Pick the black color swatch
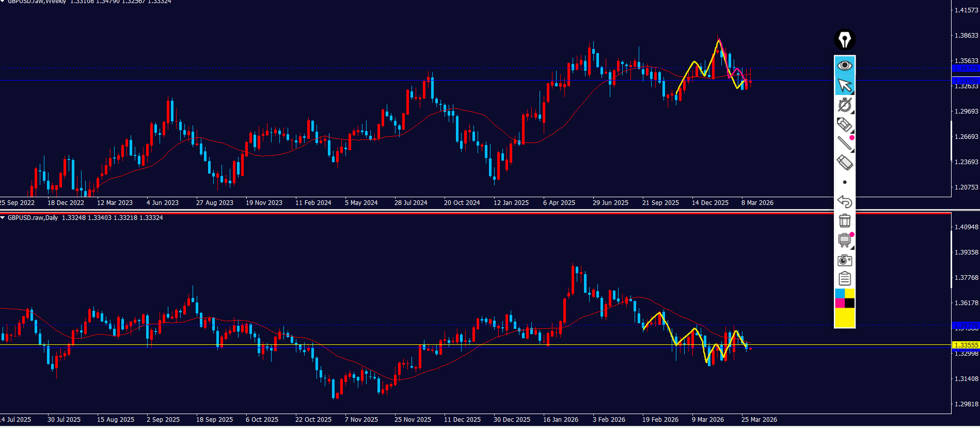Screen dimensions: 980x428 (x=849, y=303)
